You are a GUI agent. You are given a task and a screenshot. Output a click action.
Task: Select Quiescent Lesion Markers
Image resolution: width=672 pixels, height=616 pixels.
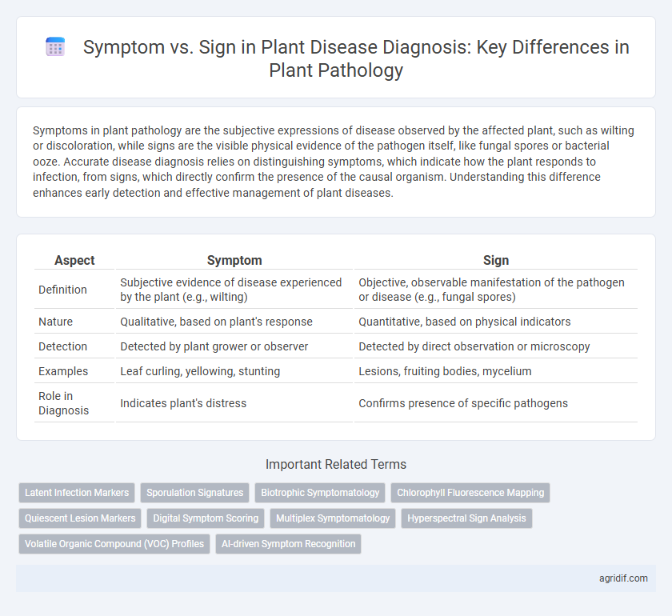point(80,518)
